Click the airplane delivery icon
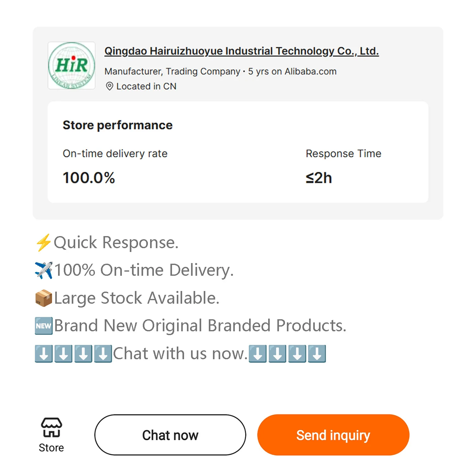The width and height of the screenshot is (476, 476). [44, 270]
